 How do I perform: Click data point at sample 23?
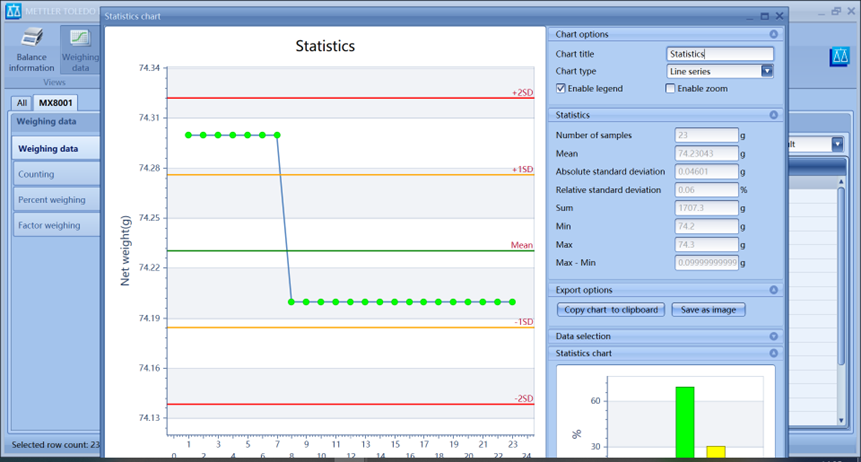point(512,302)
